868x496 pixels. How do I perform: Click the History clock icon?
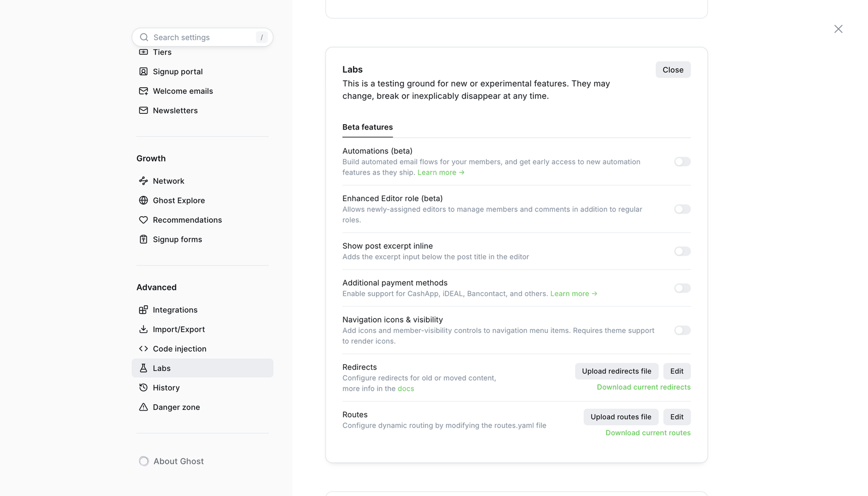[143, 388]
